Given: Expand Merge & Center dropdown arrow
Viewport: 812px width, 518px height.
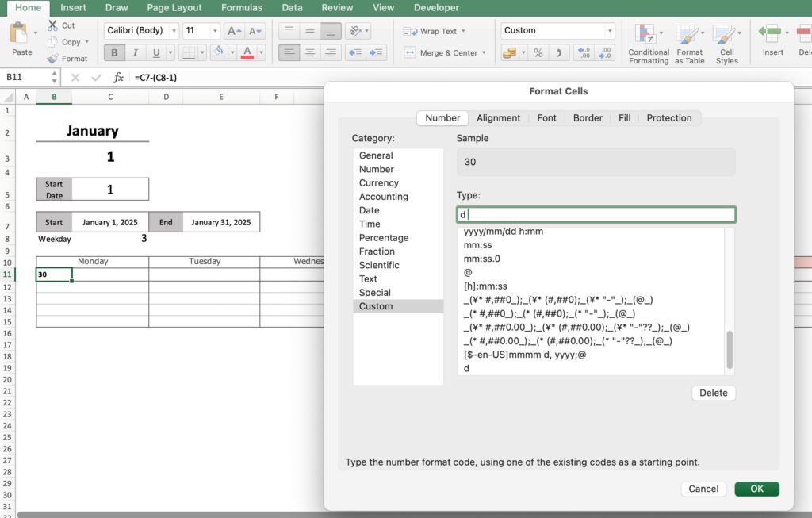Looking at the screenshot, I should (484, 52).
